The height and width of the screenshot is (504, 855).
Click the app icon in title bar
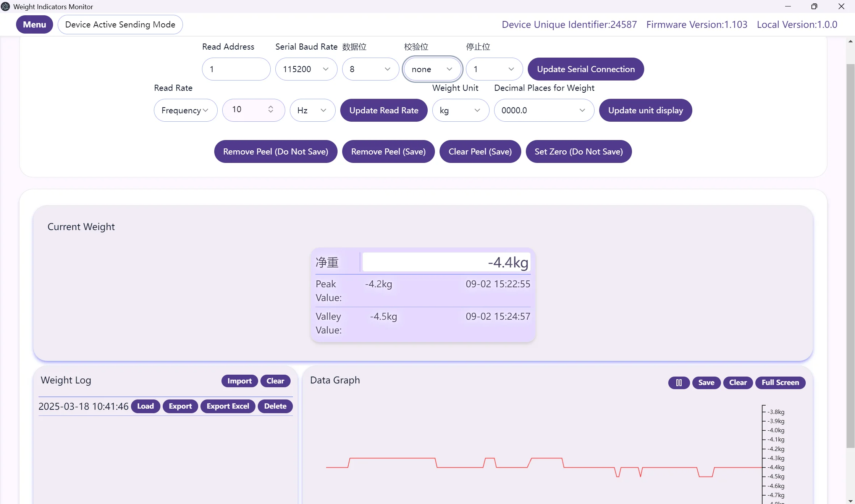5,6
